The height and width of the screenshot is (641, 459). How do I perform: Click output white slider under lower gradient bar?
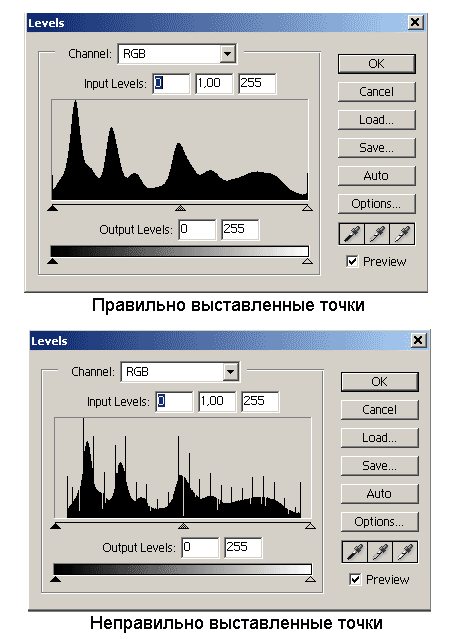(310, 579)
